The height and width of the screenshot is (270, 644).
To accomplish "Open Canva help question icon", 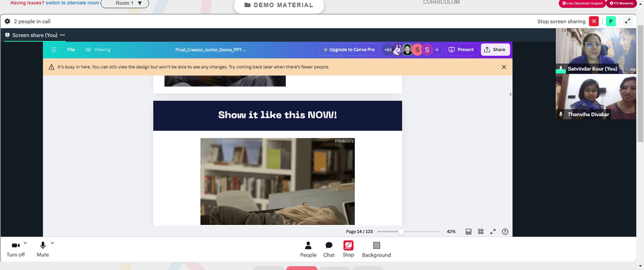I will coord(505,232).
